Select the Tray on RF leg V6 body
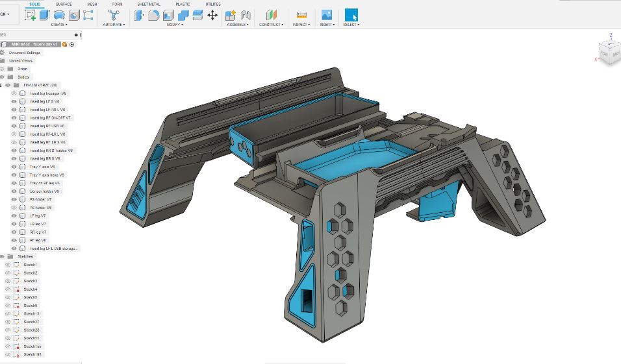This screenshot has height=364, width=621. coord(45,183)
